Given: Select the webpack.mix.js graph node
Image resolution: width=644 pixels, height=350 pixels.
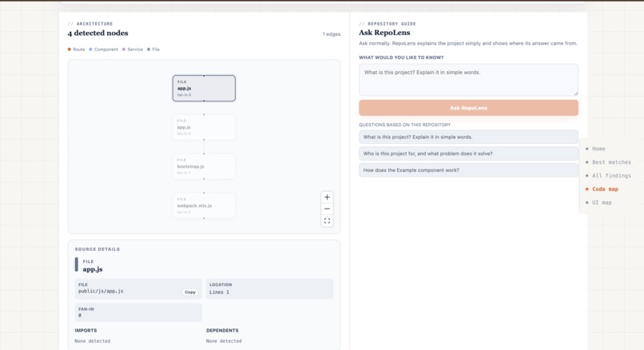Looking at the screenshot, I should click(x=204, y=205).
